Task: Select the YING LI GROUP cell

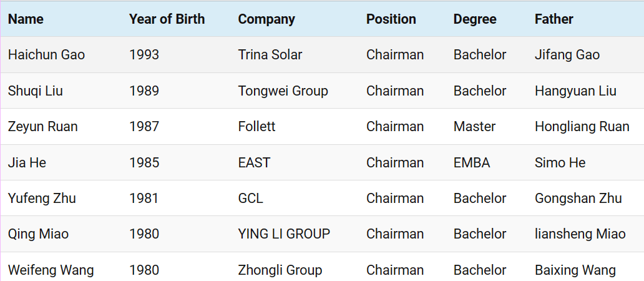Action: pos(284,234)
